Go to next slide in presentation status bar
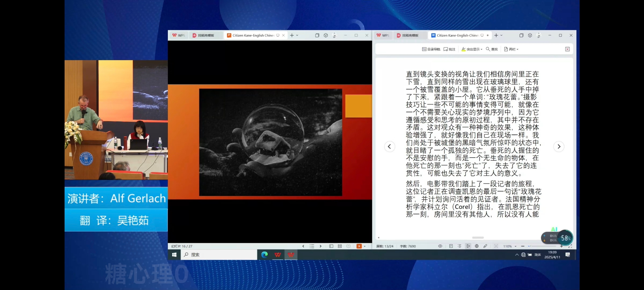This screenshot has width=644, height=290. [x=321, y=246]
